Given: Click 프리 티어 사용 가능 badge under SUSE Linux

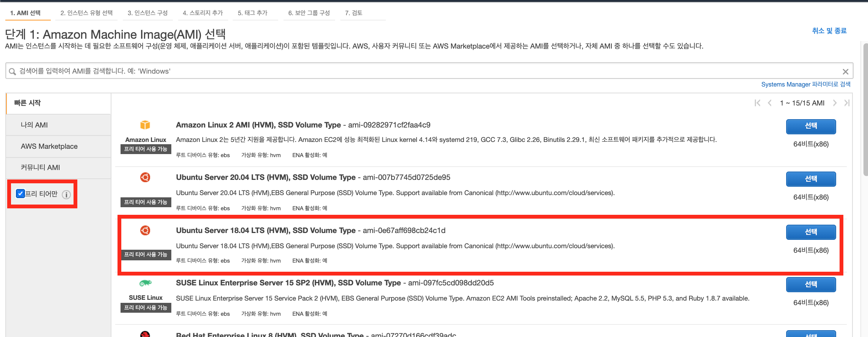Looking at the screenshot, I should 146,308.
